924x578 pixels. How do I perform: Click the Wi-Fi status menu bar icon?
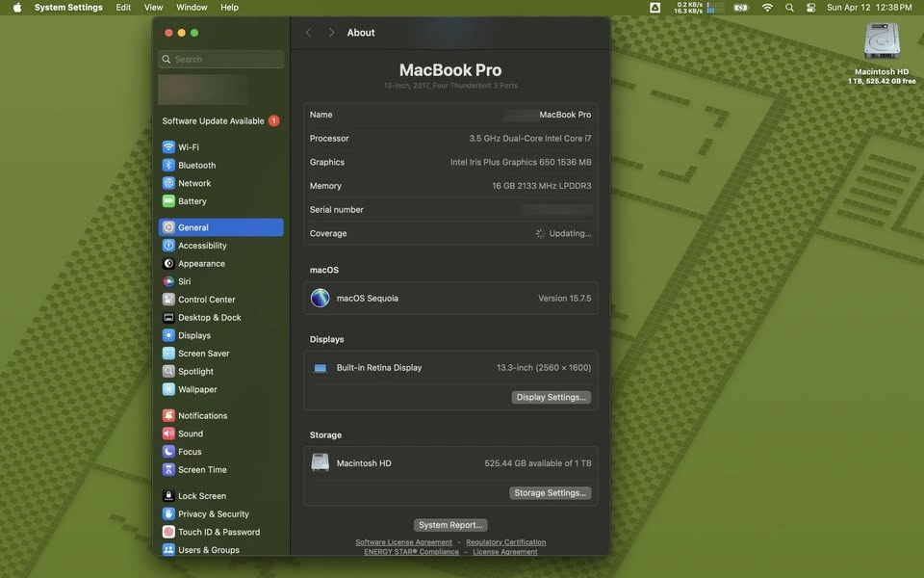[x=767, y=8]
